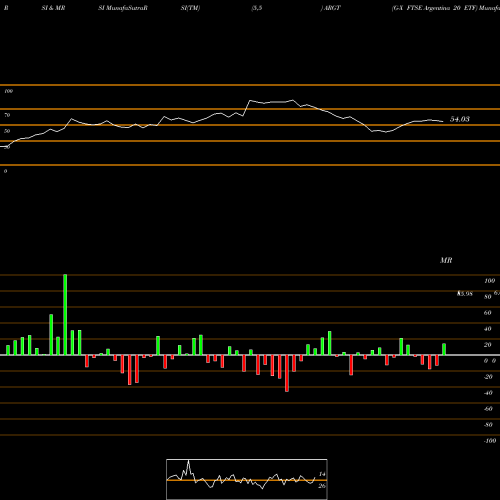Click the MR axis label -20

click(x=488, y=377)
